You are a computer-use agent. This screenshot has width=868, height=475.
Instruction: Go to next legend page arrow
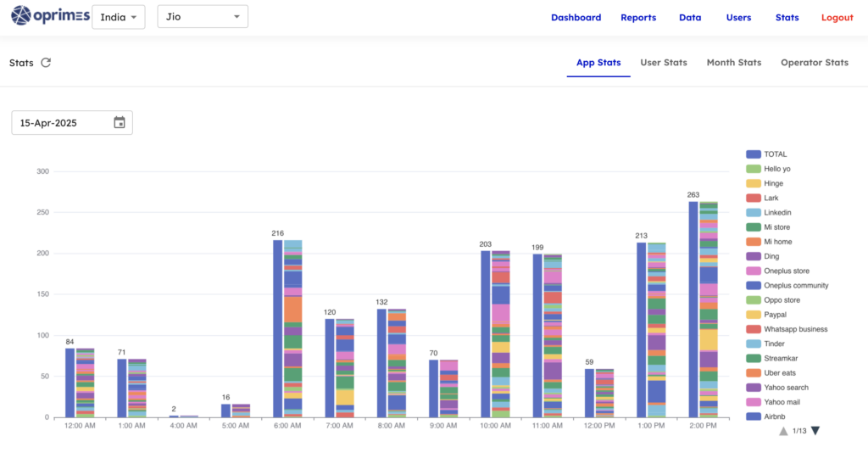point(815,431)
